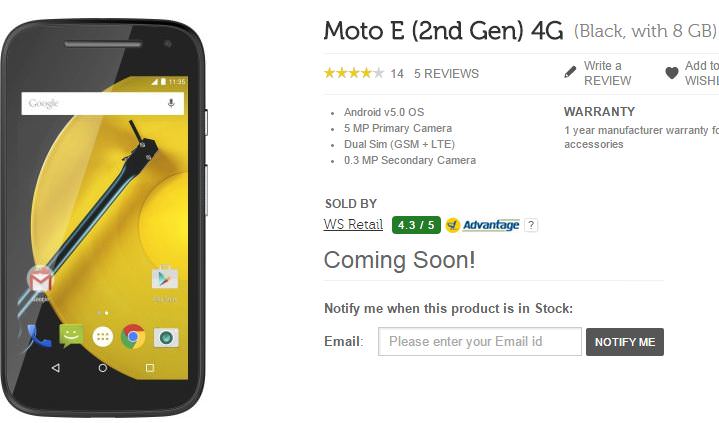719x423 pixels.
Task: Click the Flipkart Advantage logo badge
Action: pyautogui.click(x=482, y=225)
